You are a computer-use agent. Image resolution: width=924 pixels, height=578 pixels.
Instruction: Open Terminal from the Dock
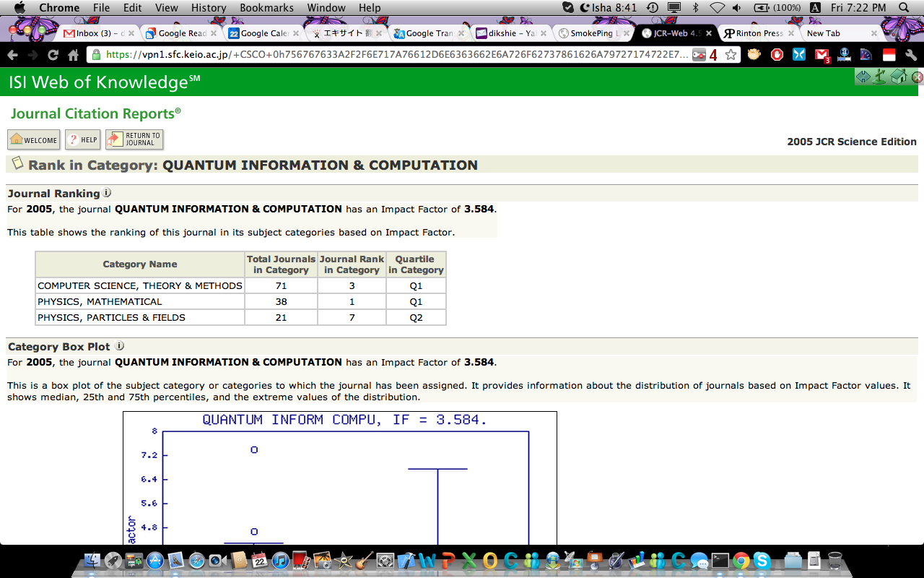click(x=720, y=561)
